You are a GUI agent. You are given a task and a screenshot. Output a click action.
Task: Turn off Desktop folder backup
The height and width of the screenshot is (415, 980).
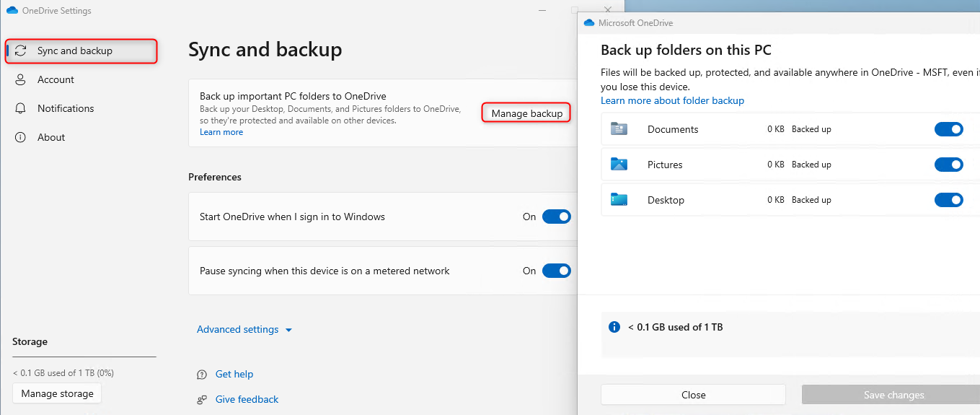[948, 200]
